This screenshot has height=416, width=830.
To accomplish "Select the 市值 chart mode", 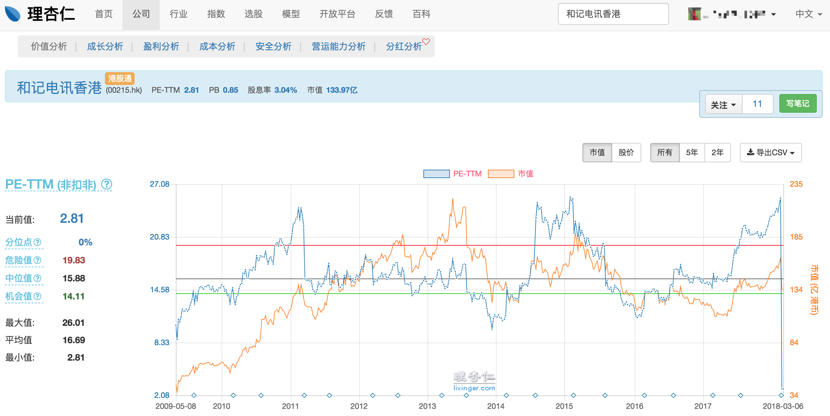I will pyautogui.click(x=597, y=152).
